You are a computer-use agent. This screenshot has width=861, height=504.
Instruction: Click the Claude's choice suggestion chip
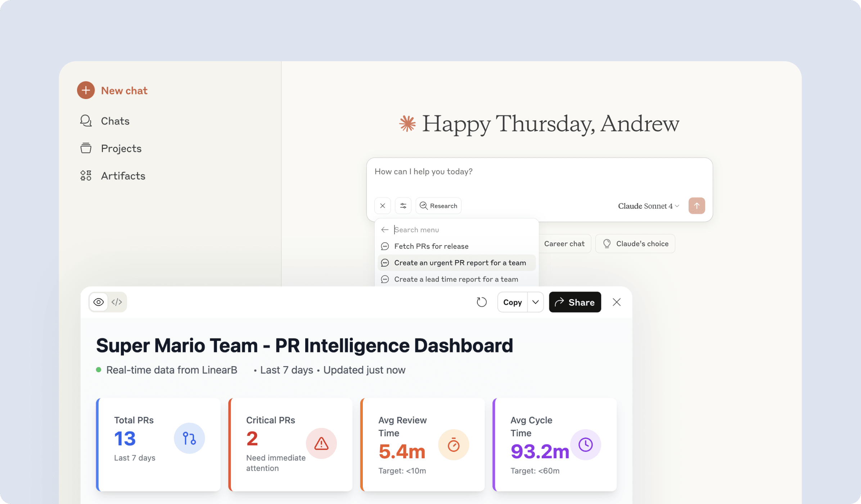(635, 244)
